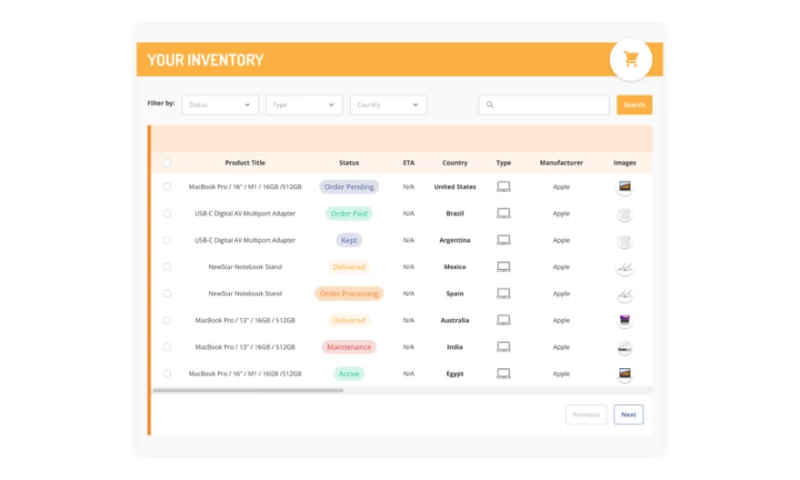
Task: Click laptop type icon in Spain row
Action: click(504, 294)
